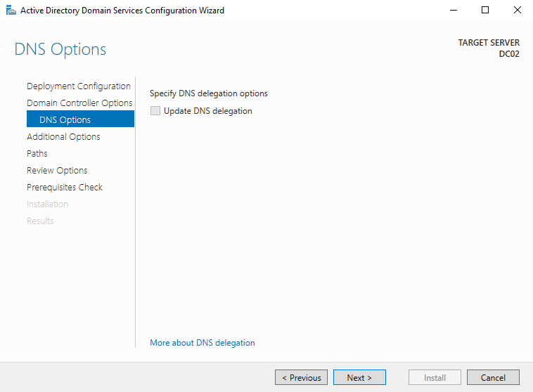Click the disabled Install button
The image size is (533, 392).
pyautogui.click(x=435, y=377)
